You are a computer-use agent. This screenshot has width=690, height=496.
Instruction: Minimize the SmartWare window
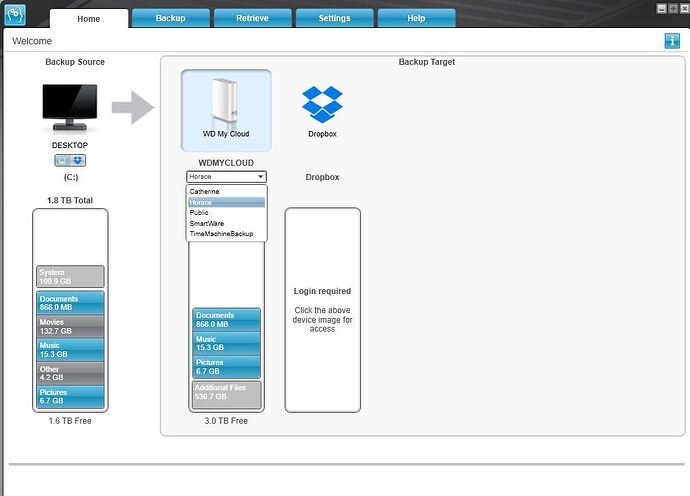coord(661,8)
